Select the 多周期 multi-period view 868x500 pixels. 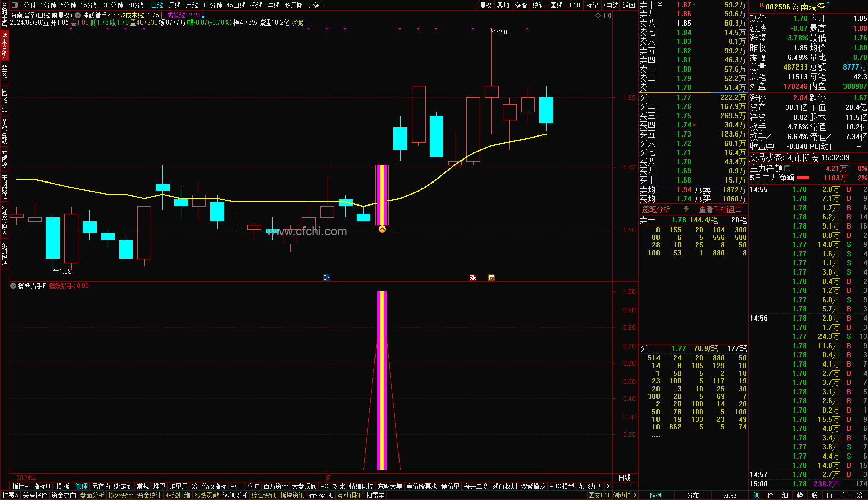tap(294, 5)
